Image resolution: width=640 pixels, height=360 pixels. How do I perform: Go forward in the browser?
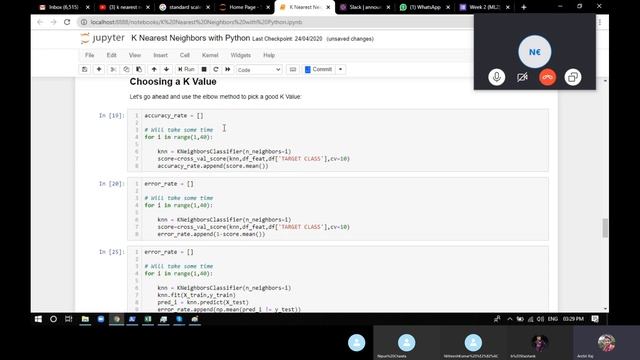[x=53, y=22]
